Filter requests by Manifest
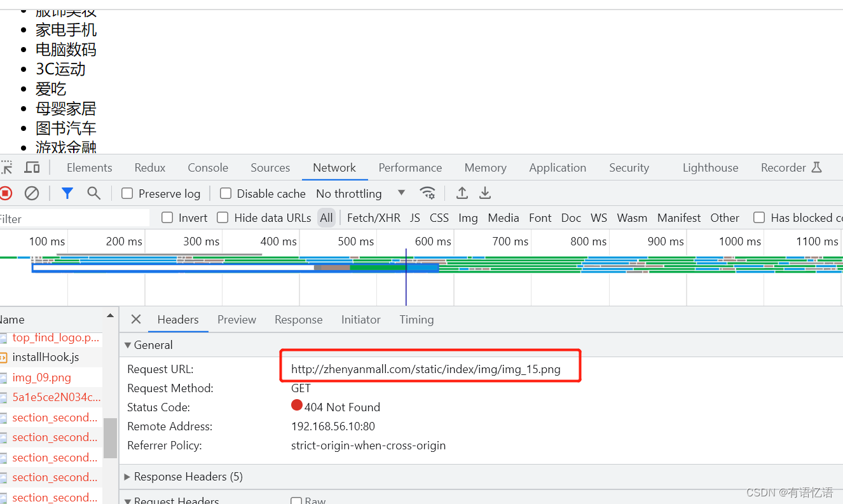Viewport: 843px width, 504px height. click(679, 217)
